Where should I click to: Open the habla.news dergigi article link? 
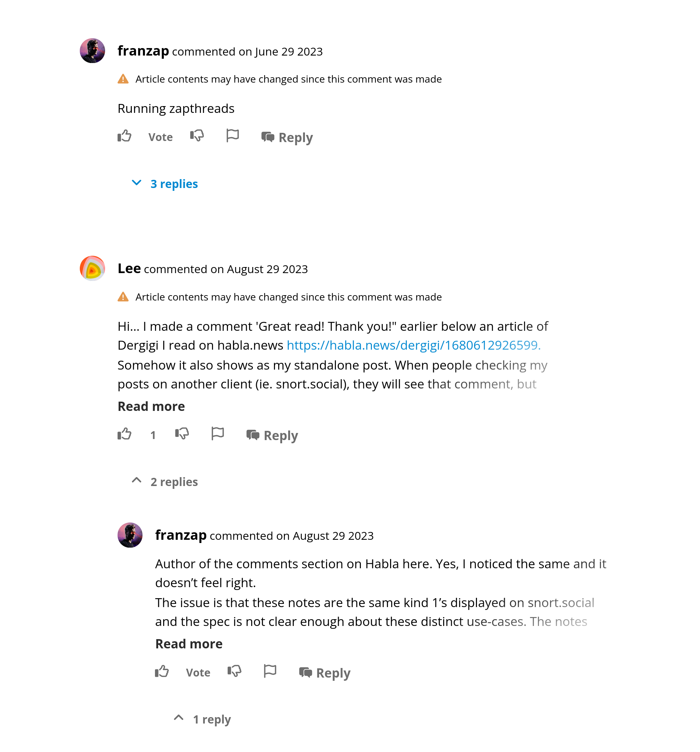coord(413,345)
